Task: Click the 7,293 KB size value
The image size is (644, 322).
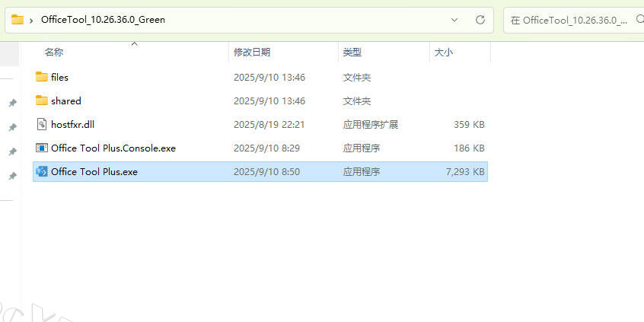Action: pyautogui.click(x=465, y=172)
